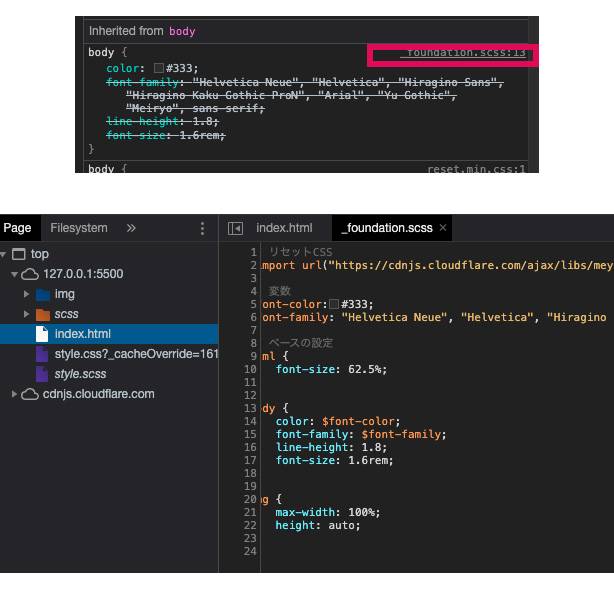Click line number 13 in the gutter

[x=250, y=408]
